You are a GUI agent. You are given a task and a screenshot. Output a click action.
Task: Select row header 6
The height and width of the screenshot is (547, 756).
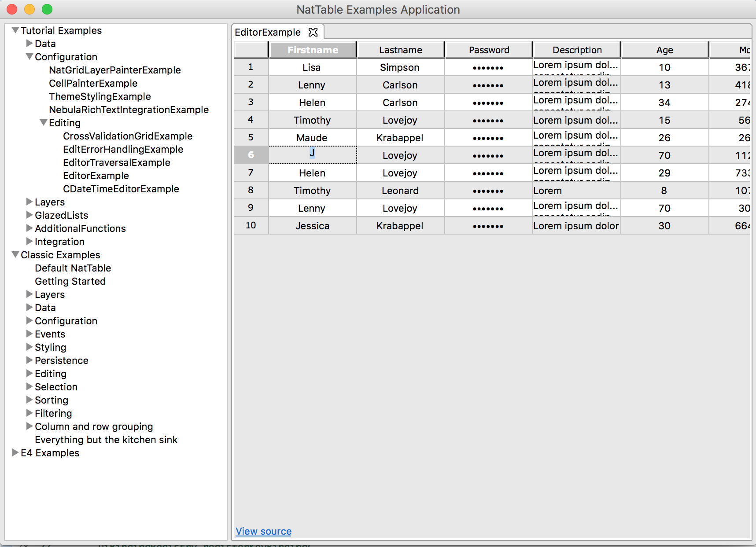click(251, 155)
